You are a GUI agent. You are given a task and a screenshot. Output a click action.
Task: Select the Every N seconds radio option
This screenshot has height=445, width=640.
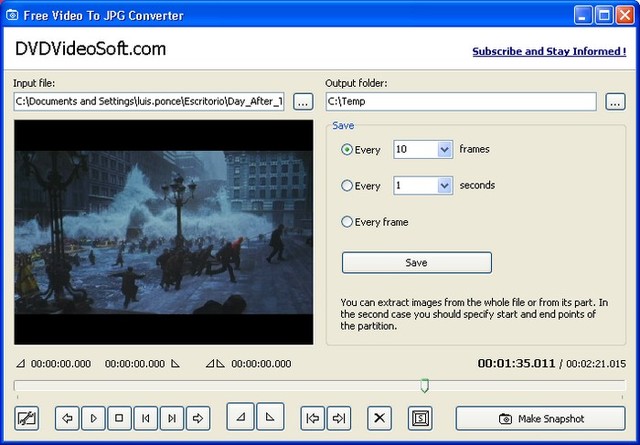[347, 186]
